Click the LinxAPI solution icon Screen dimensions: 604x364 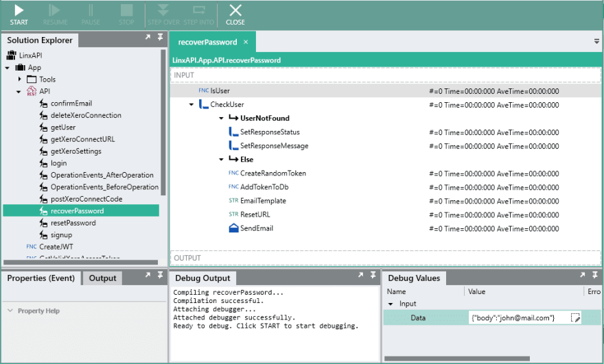coord(11,55)
